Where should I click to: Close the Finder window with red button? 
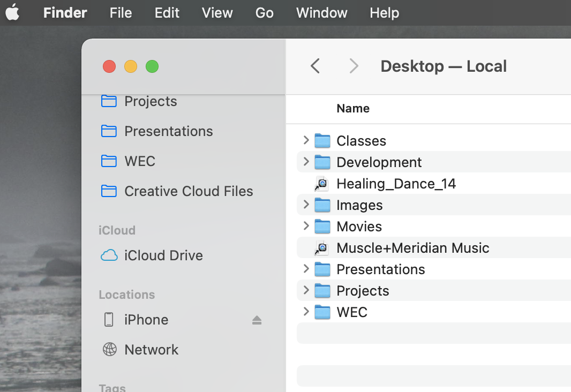[109, 66]
